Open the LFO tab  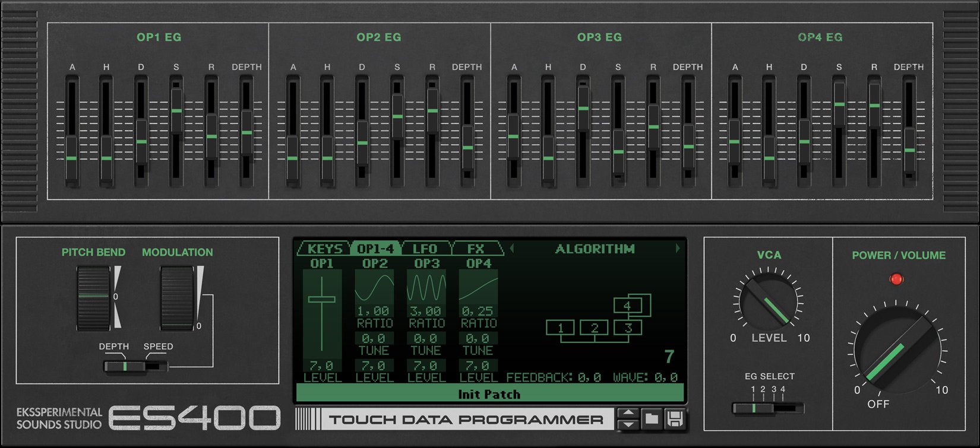coord(425,249)
